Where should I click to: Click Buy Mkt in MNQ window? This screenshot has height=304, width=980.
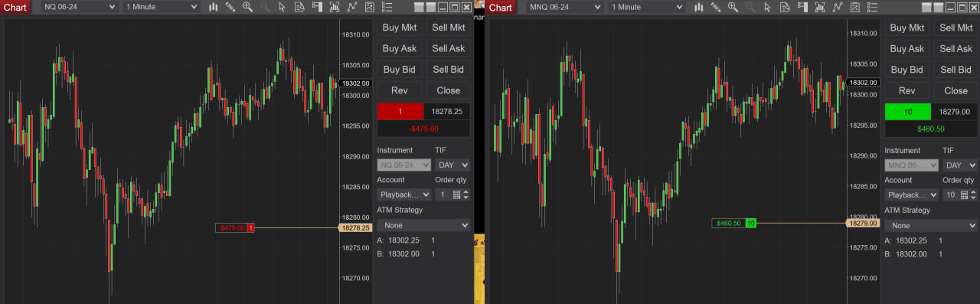tap(907, 28)
